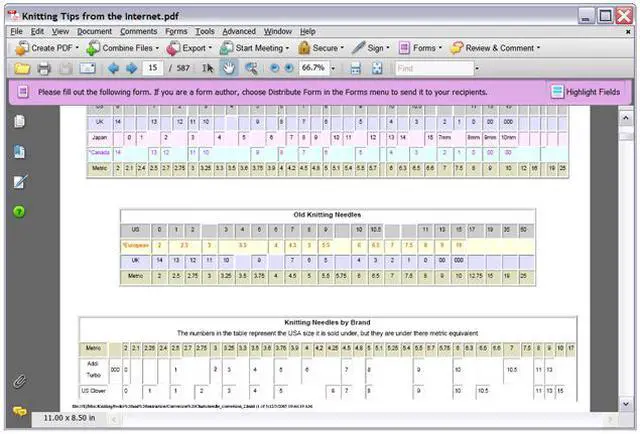Click the Open folder icon in toolbar
The width and height of the screenshot is (640, 434).
20,68
